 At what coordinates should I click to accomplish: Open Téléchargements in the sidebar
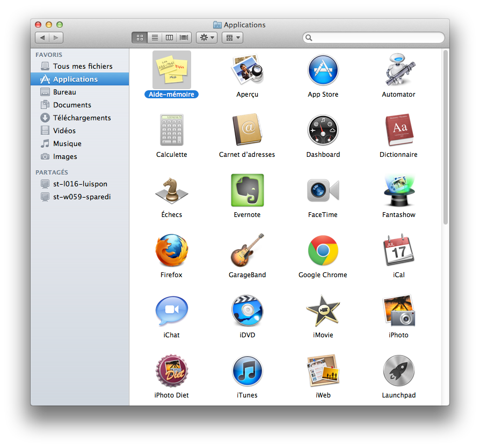coord(82,118)
